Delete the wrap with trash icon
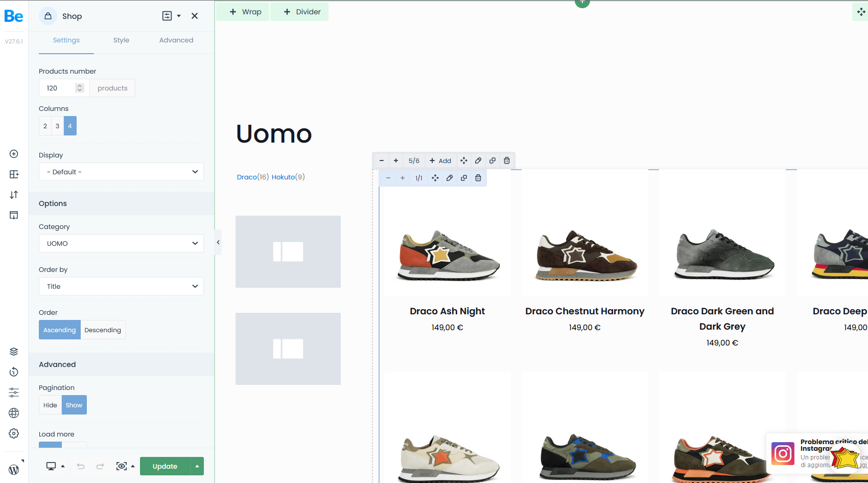Image resolution: width=868 pixels, height=483 pixels. tap(507, 160)
